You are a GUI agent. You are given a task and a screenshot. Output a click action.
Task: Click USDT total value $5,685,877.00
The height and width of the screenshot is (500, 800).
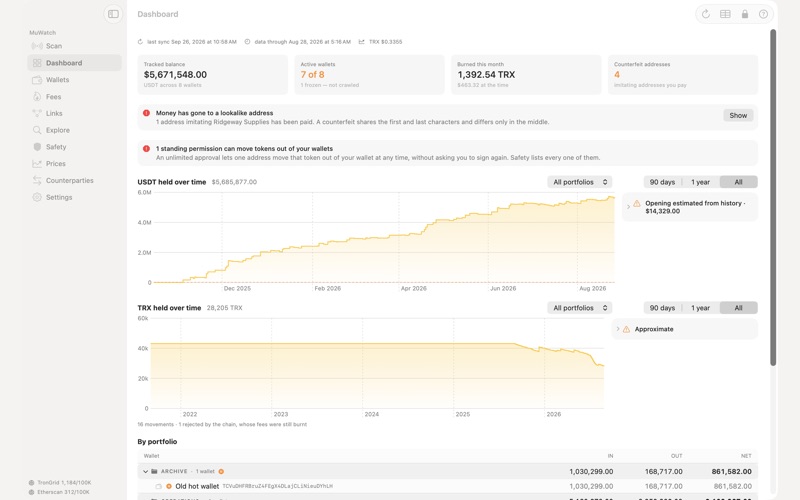234,182
